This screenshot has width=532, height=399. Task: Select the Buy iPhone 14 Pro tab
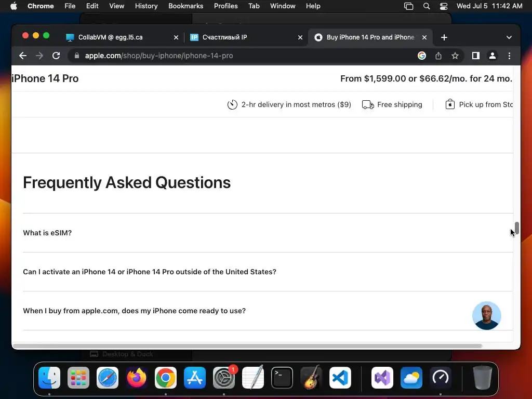point(370,37)
